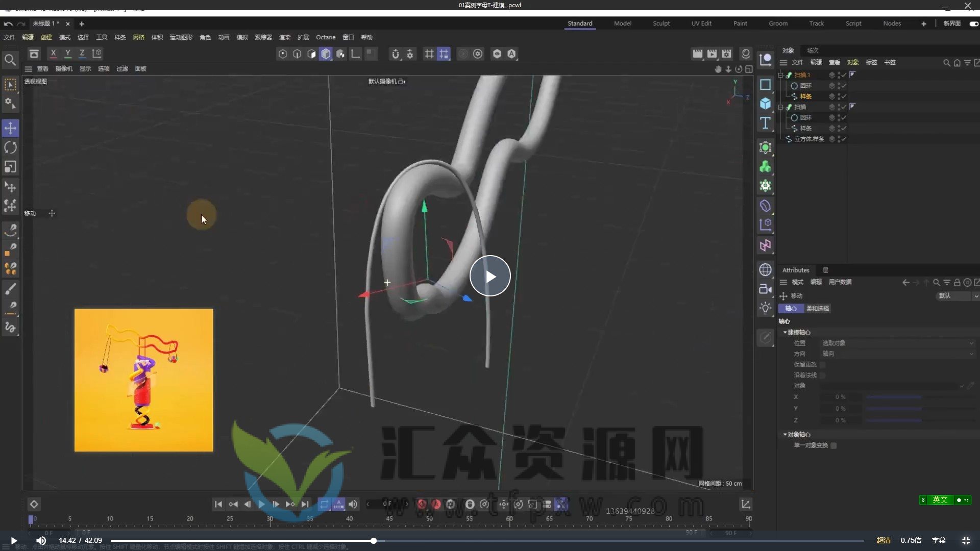
Task: Collapse the 建模轴心 section in Attributes
Action: (x=785, y=332)
